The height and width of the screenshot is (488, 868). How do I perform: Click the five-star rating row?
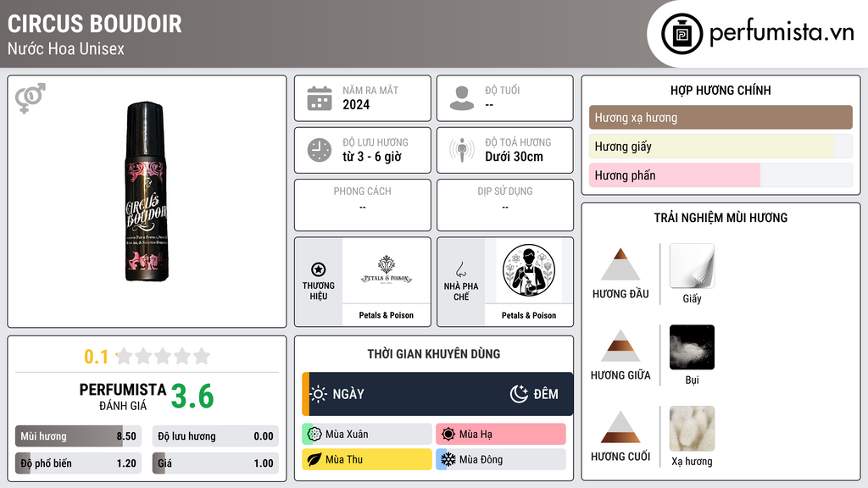pos(163,356)
